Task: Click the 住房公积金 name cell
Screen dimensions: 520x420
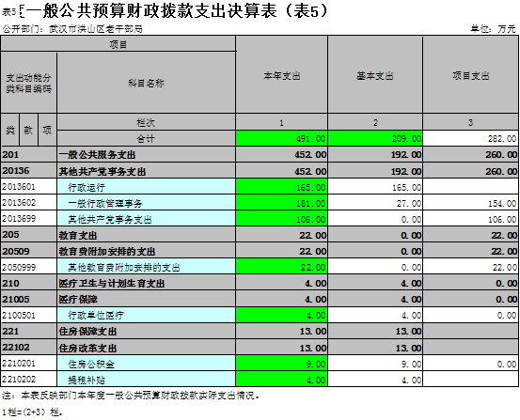Action: (x=146, y=364)
